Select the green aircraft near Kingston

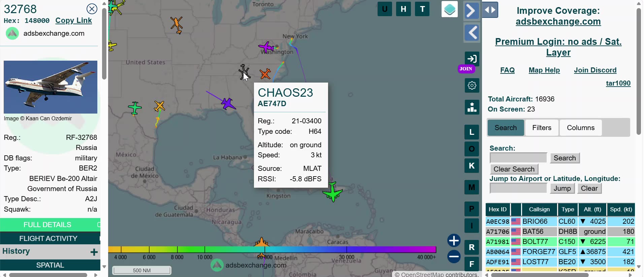pyautogui.click(x=333, y=192)
